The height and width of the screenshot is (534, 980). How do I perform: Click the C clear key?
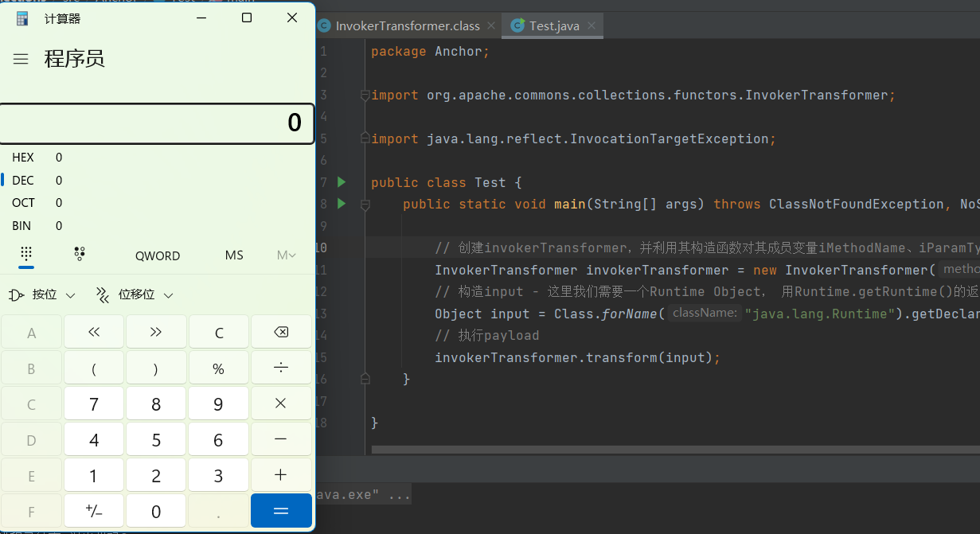coord(219,332)
